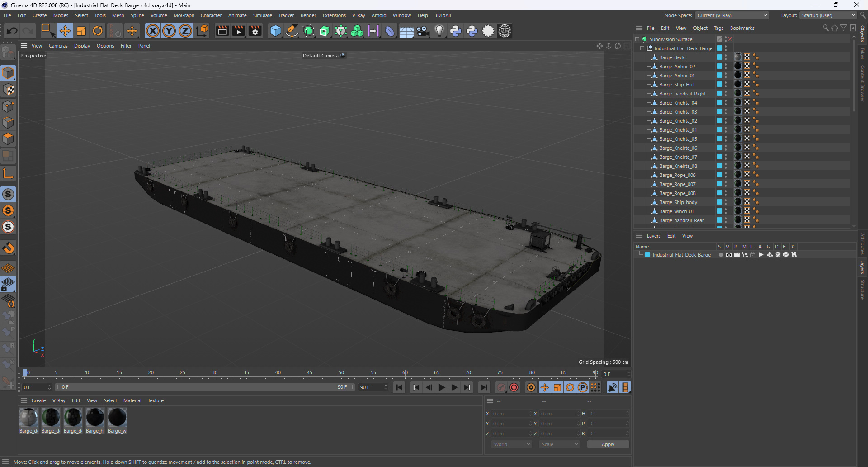Open the Simulate menu

click(x=262, y=15)
